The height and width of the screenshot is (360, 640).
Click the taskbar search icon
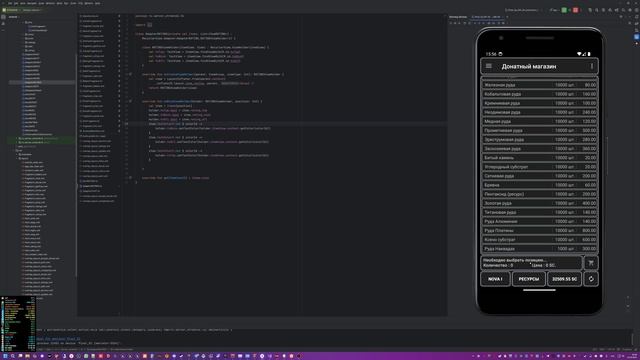pos(13,356)
